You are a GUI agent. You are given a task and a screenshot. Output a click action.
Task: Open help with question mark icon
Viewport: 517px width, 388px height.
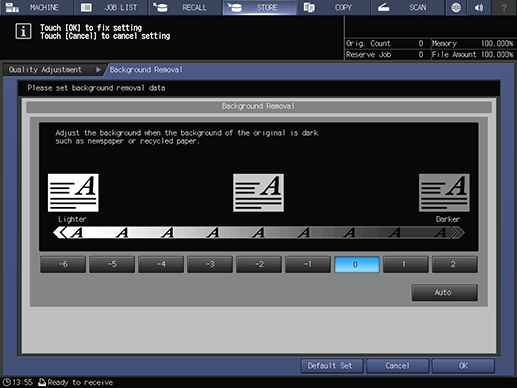pos(504,7)
